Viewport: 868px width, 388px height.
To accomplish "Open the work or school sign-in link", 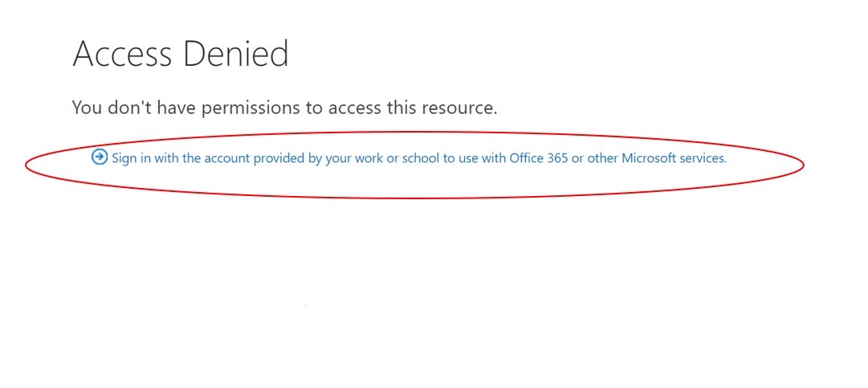I will point(419,158).
